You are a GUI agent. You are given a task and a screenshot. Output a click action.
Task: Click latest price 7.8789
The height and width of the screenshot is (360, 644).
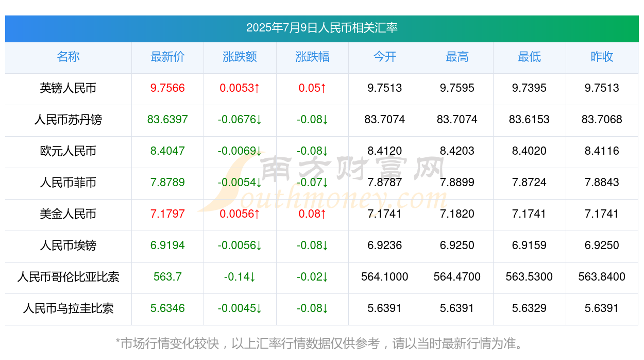pyautogui.click(x=167, y=183)
